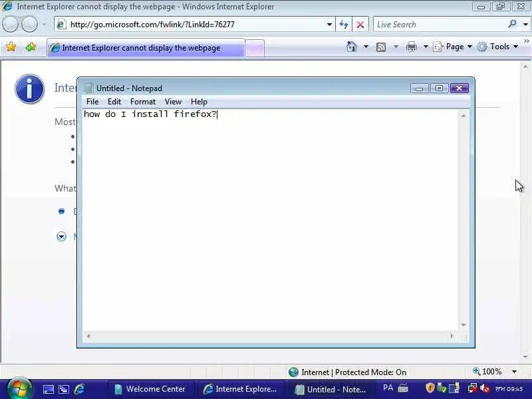Launch Internet Explorer from Quick Launch
Image resolution: width=532 pixels, height=399 pixels.
tap(79, 389)
